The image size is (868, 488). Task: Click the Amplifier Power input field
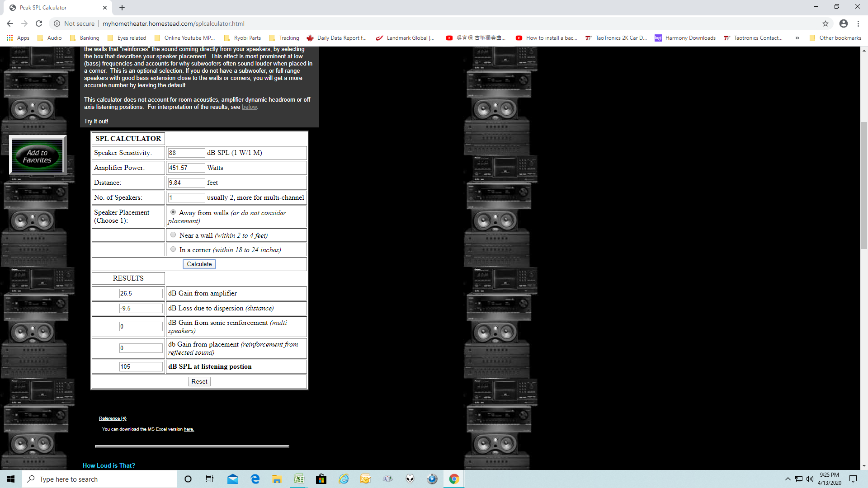[186, 168]
